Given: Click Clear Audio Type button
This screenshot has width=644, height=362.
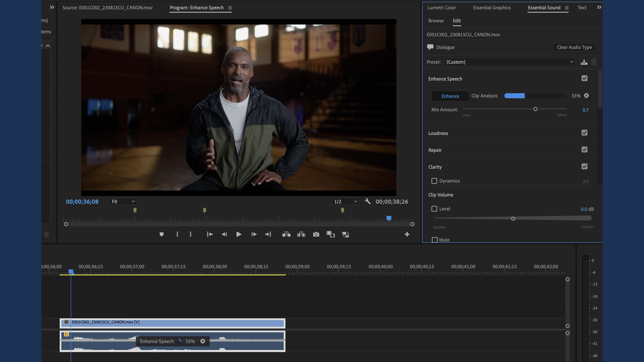Looking at the screenshot, I should tap(574, 47).
